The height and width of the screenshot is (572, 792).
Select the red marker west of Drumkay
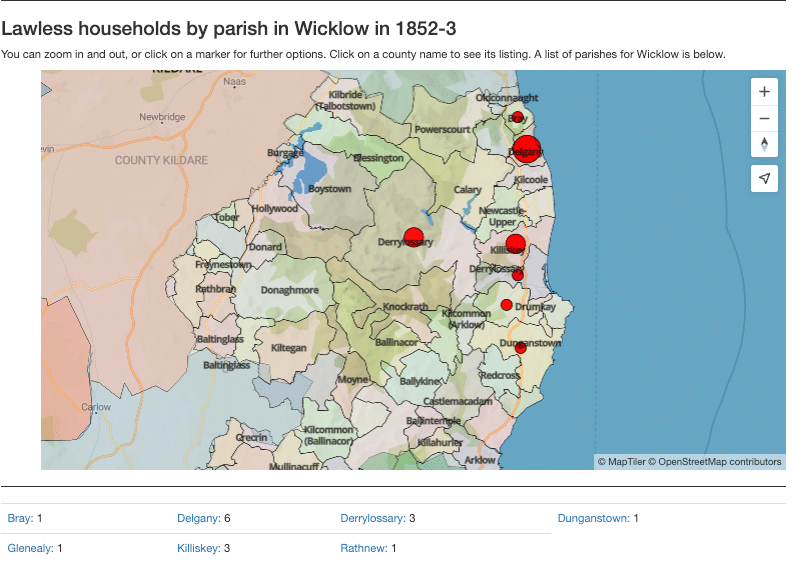click(x=506, y=305)
